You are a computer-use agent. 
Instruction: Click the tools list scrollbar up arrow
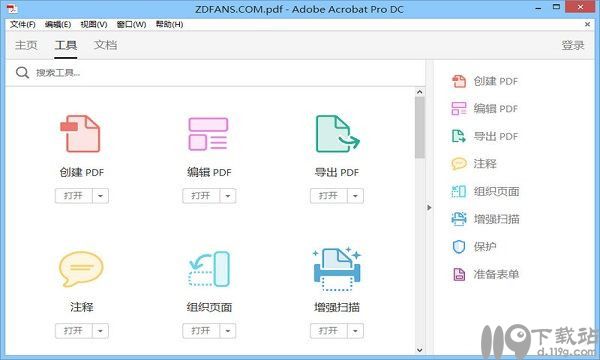click(x=419, y=92)
